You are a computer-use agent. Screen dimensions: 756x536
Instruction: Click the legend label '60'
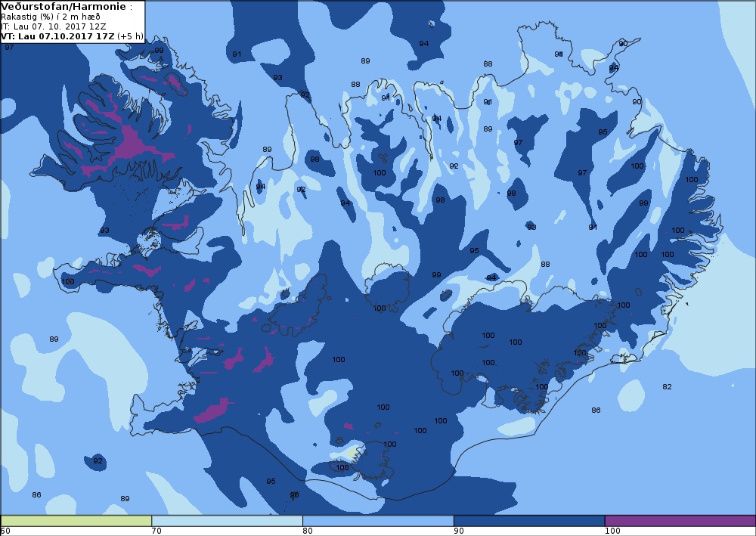click(5, 531)
